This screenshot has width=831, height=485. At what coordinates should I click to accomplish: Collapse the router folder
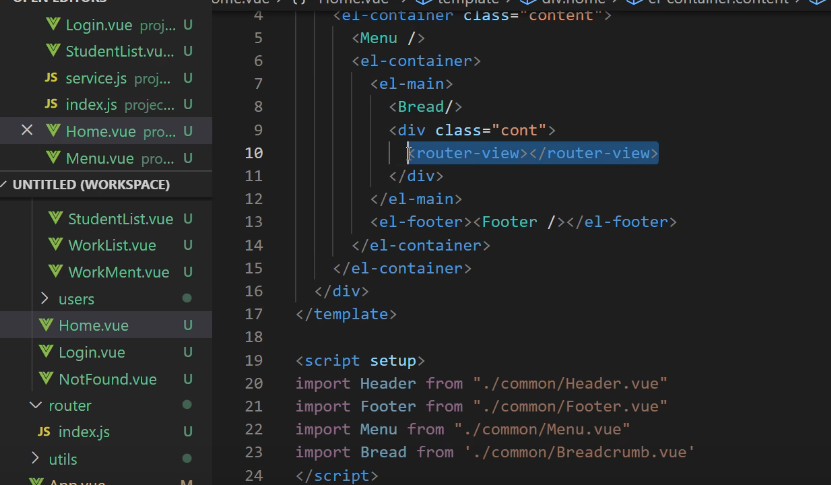pos(35,405)
